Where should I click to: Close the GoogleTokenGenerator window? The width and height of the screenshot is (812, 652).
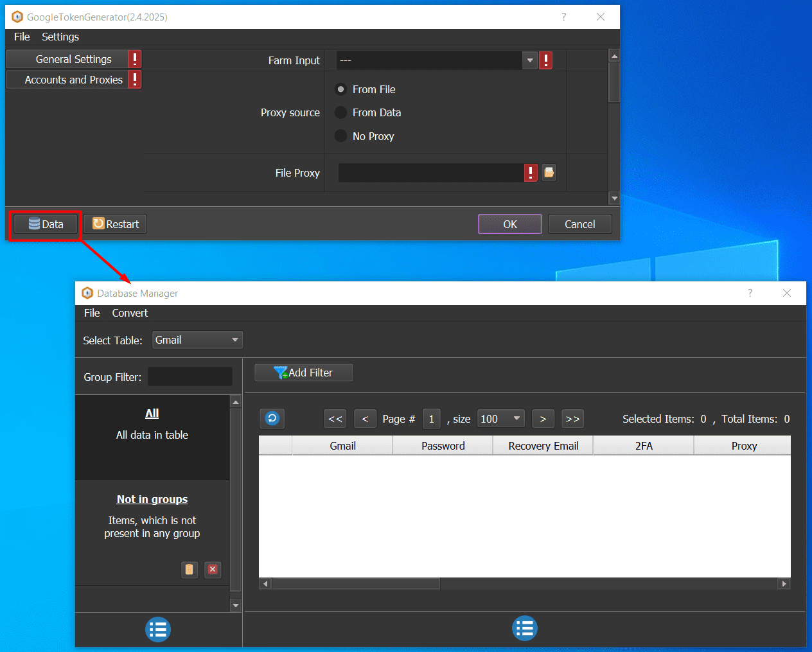pos(601,17)
